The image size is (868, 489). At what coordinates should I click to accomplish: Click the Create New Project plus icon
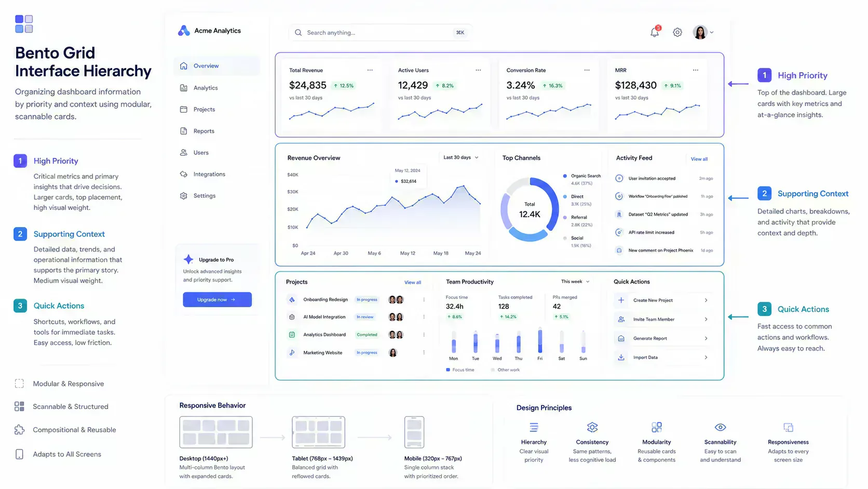[x=621, y=300]
